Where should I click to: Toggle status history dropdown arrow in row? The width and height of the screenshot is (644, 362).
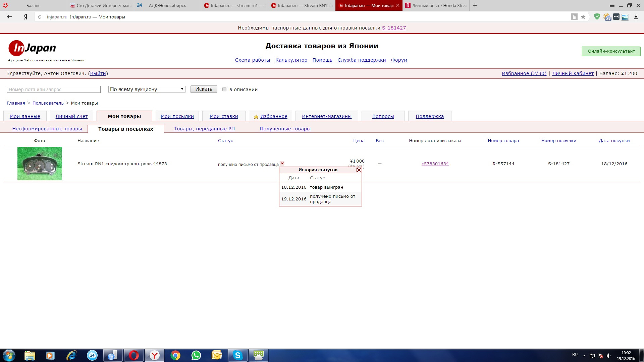(x=282, y=163)
